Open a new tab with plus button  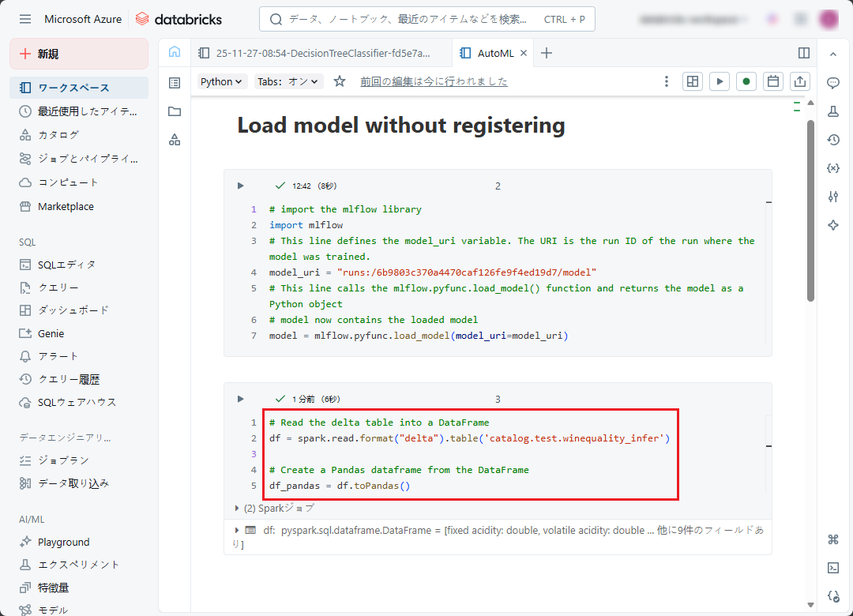coord(547,53)
